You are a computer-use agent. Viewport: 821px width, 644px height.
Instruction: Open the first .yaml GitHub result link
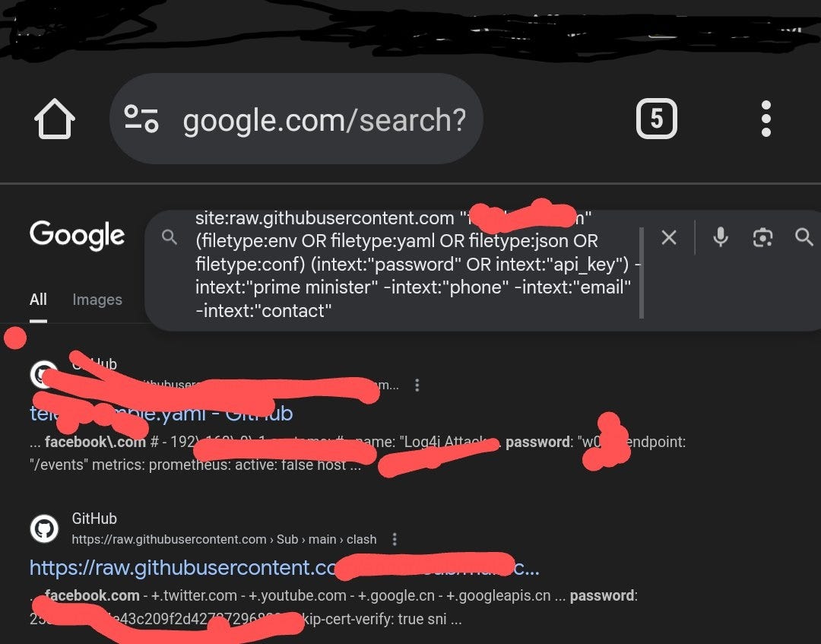click(161, 413)
